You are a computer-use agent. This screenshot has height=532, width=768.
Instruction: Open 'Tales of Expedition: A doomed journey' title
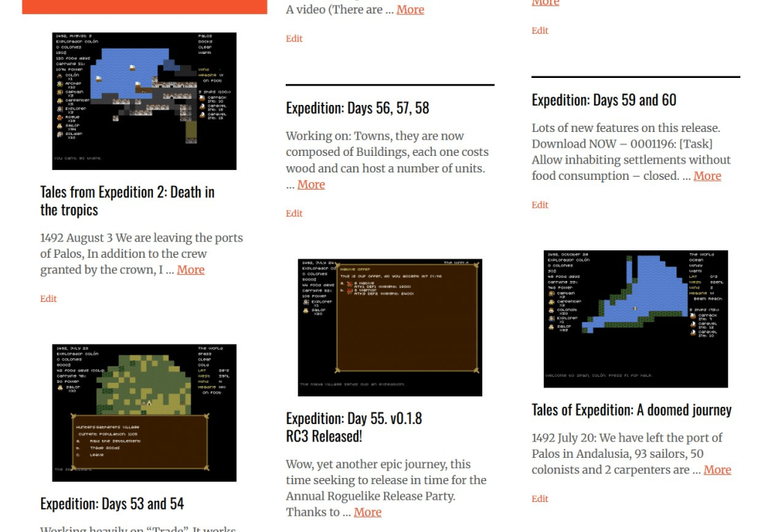point(631,410)
